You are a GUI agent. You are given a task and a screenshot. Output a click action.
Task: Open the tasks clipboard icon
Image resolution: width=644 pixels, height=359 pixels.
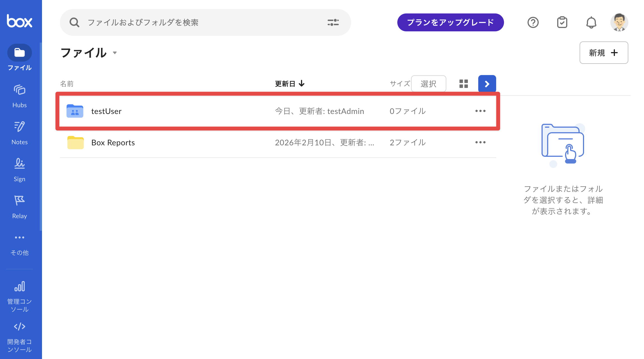[x=562, y=22]
